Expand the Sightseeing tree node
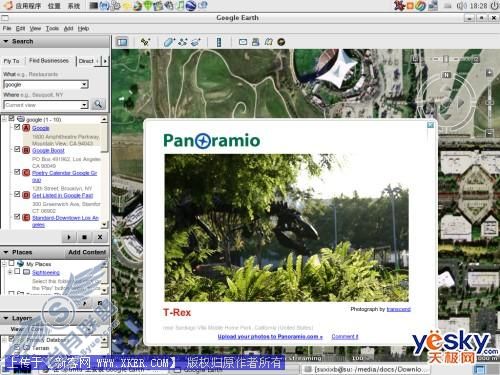Image resolution: width=500 pixels, height=375 pixels. [10, 272]
